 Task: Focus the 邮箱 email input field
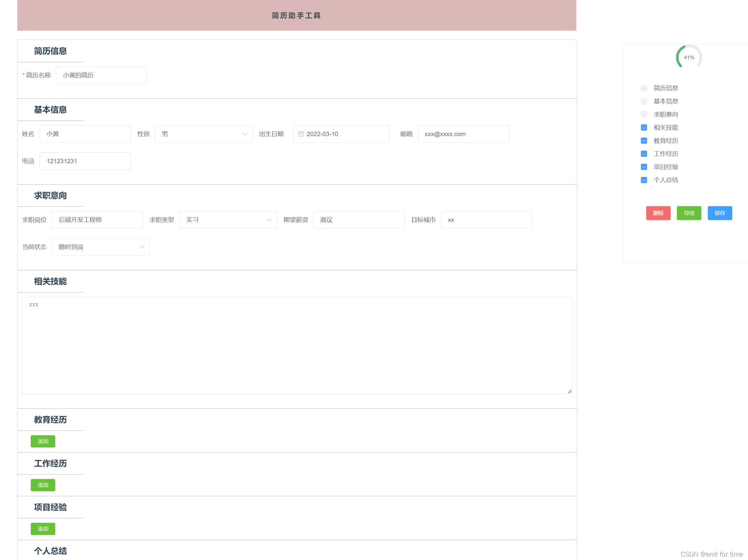463,134
